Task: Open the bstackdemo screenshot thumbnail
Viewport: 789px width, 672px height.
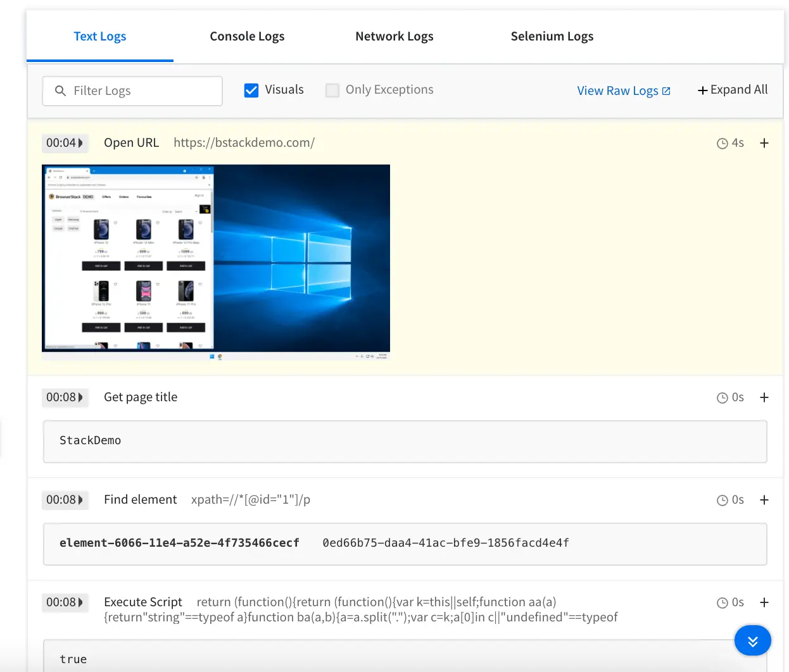Action: click(x=216, y=262)
